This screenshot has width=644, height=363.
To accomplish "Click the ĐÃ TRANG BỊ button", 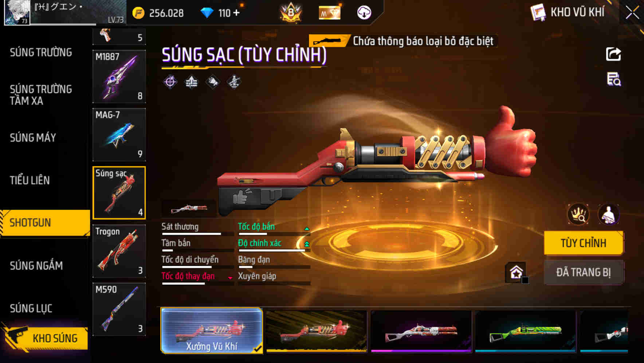I will [584, 272].
